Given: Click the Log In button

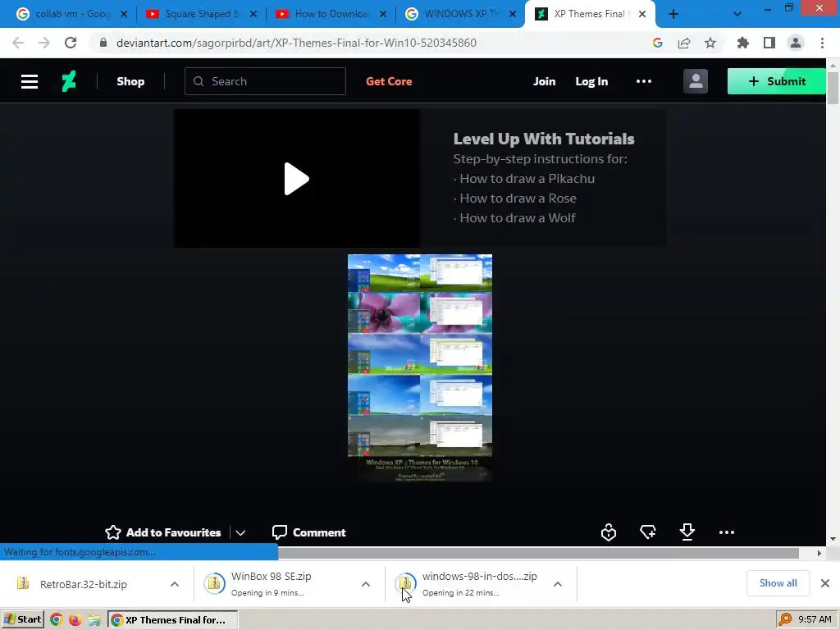Looking at the screenshot, I should 591,81.
